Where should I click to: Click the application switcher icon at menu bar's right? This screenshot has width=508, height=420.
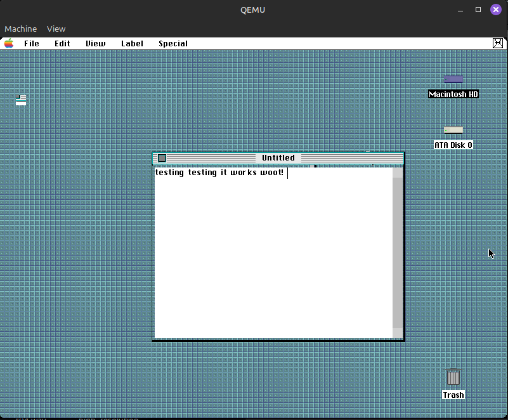(x=498, y=43)
